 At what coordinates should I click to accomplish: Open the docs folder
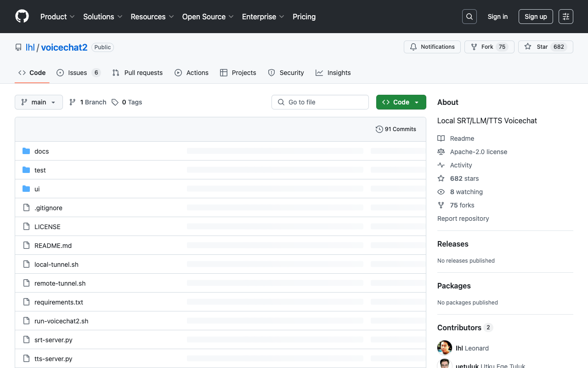[41, 151]
